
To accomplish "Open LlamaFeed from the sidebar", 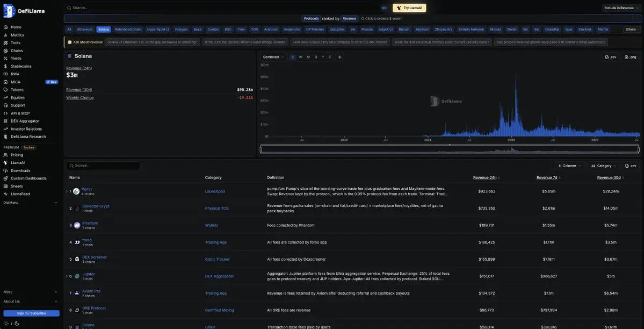I will tap(20, 194).
